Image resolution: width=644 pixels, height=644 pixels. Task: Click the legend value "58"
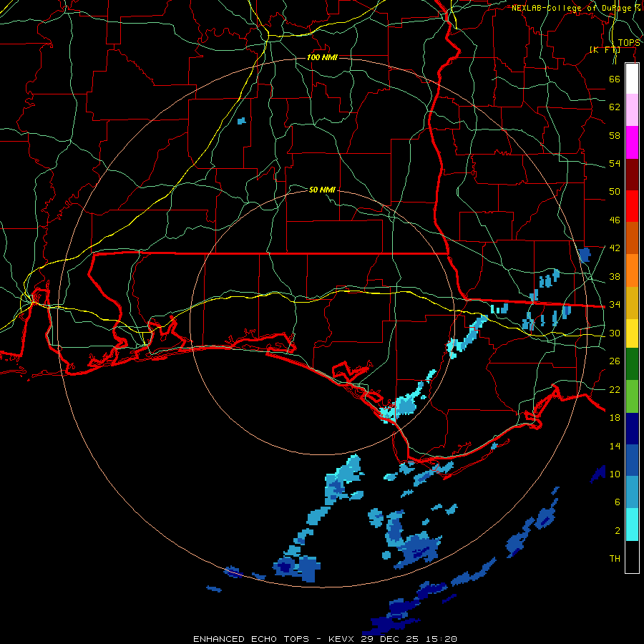[x=615, y=135]
